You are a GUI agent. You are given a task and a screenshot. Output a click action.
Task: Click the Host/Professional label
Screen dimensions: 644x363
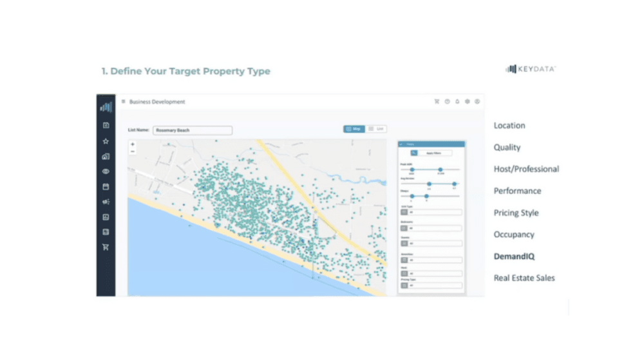coord(526,169)
